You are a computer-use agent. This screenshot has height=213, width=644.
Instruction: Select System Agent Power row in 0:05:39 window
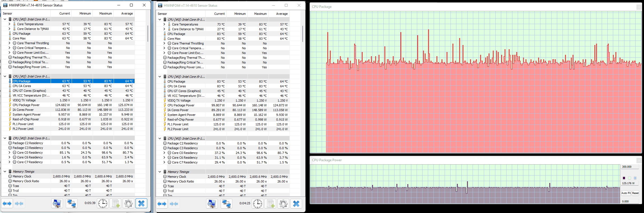(x=68, y=114)
